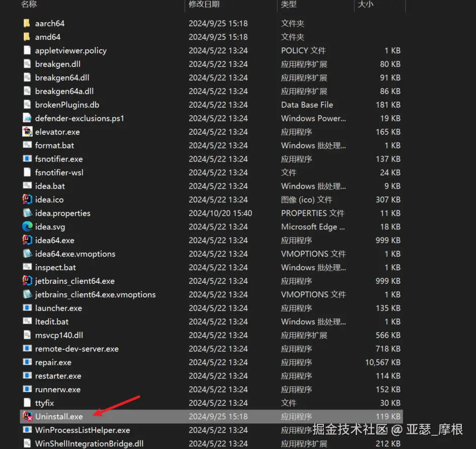
Task: Click the 307 KB size of idea.ico
Action: click(388, 200)
